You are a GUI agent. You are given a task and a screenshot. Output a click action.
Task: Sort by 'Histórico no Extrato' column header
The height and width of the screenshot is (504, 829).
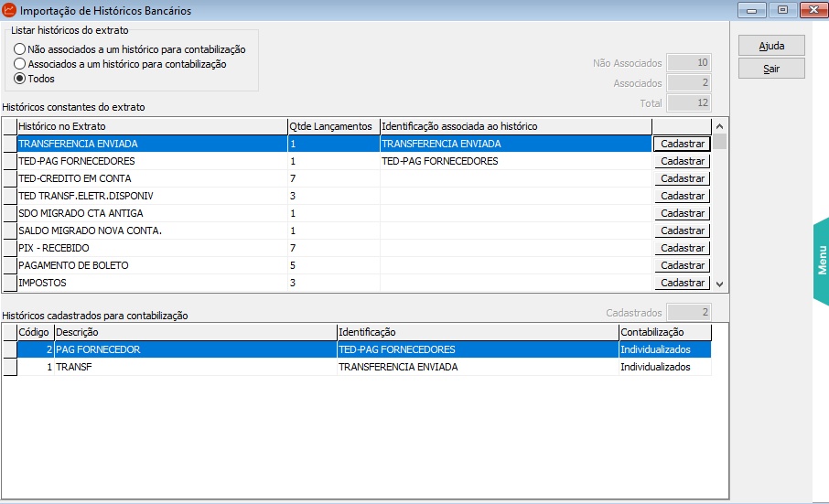click(x=151, y=125)
